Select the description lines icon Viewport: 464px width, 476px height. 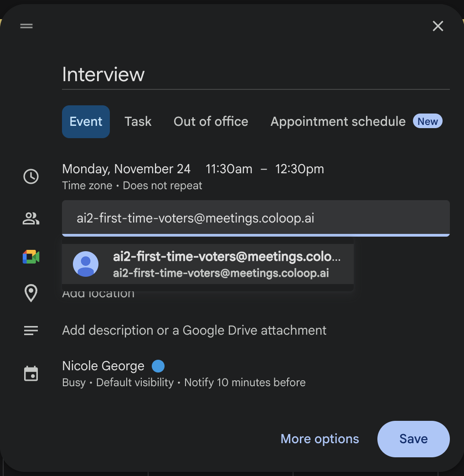click(x=31, y=330)
